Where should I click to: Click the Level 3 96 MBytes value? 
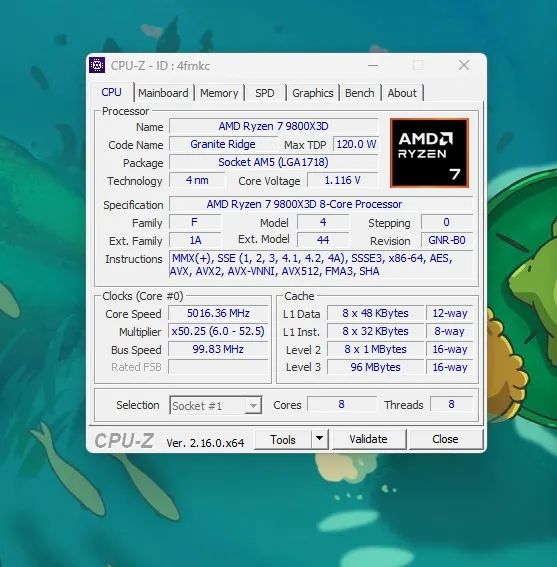point(375,367)
